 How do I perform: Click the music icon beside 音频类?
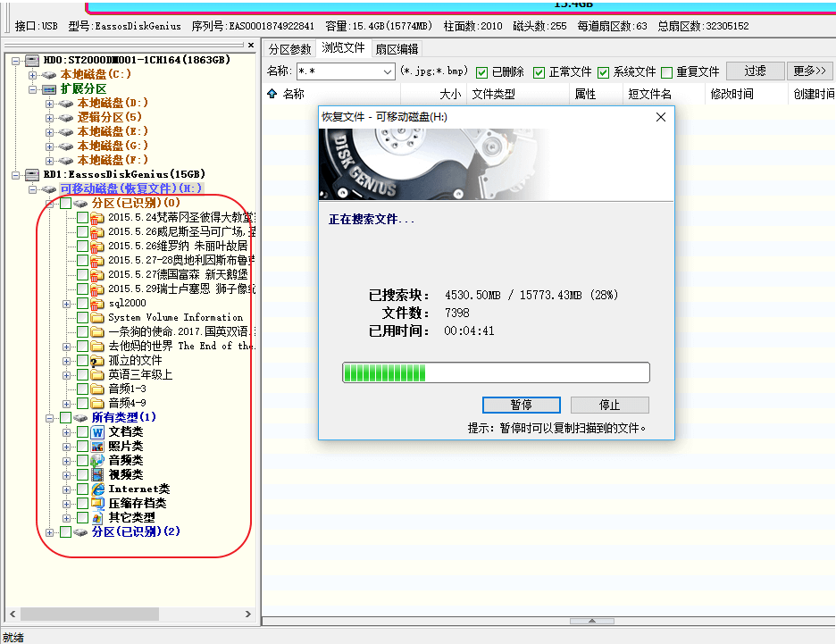tap(98, 461)
